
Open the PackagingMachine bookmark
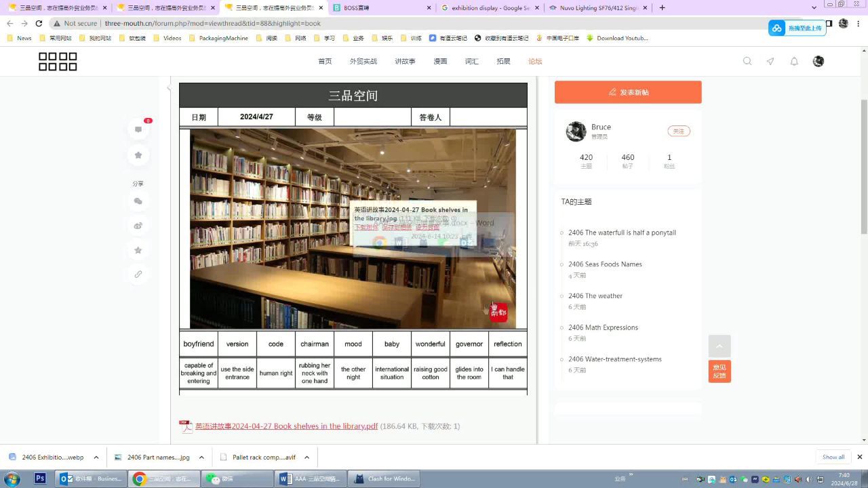tap(218, 38)
